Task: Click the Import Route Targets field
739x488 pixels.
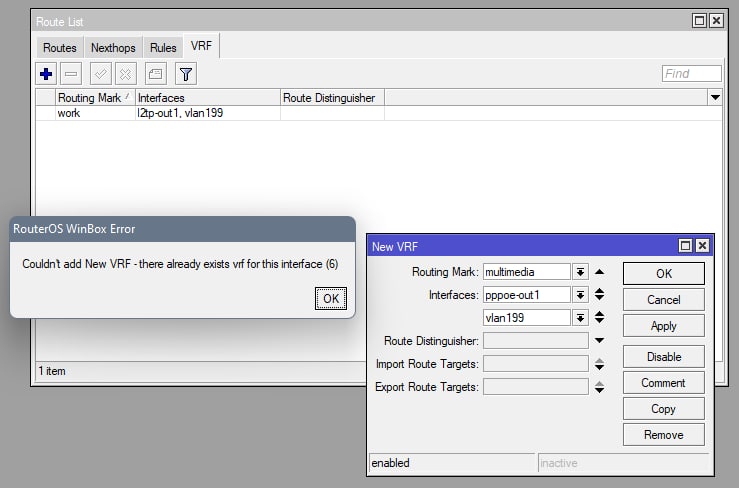Action: click(536, 364)
